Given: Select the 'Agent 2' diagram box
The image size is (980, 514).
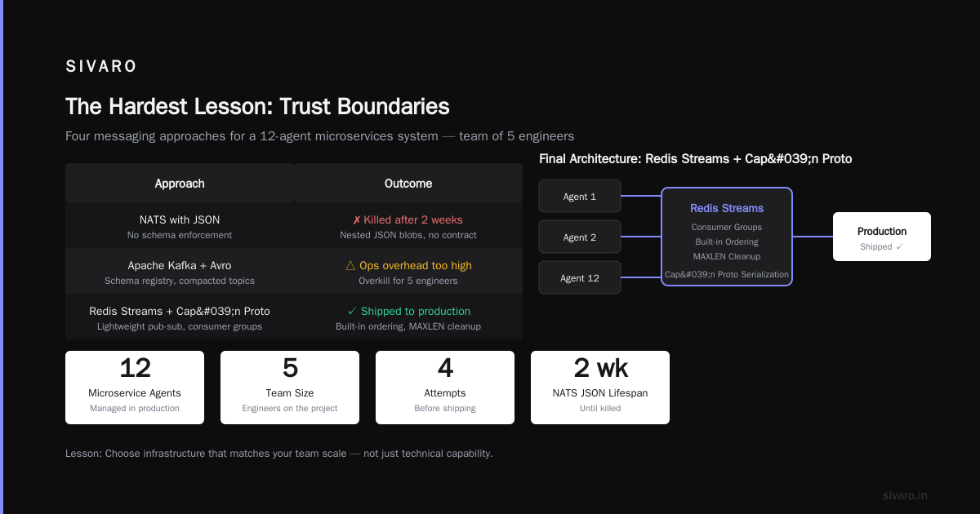Looking at the screenshot, I should [x=580, y=237].
